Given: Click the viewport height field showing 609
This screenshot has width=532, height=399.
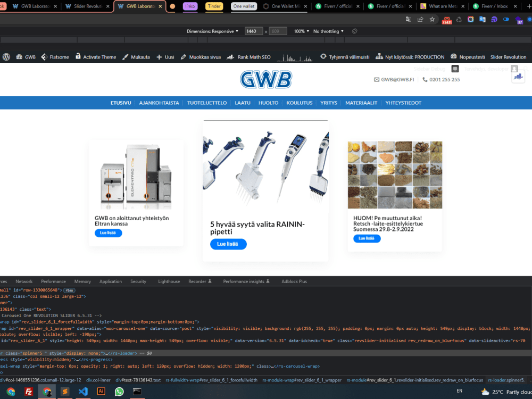Looking at the screenshot, I should pos(278,31).
